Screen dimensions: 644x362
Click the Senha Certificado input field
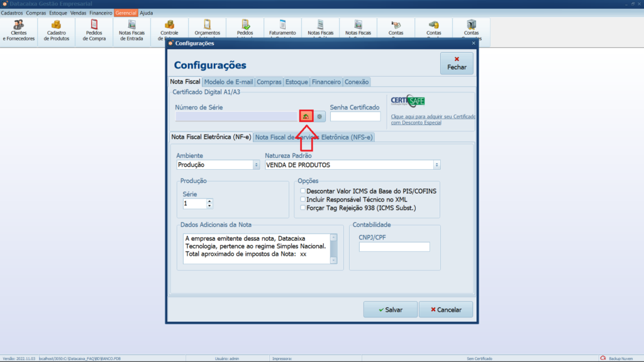tap(355, 116)
